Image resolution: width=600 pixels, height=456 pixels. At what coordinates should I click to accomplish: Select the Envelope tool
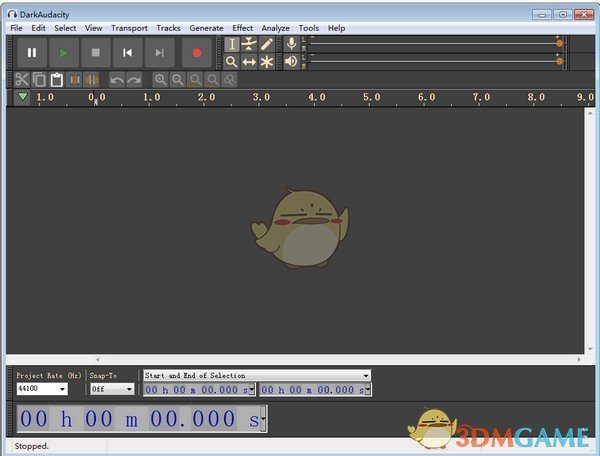tap(249, 44)
